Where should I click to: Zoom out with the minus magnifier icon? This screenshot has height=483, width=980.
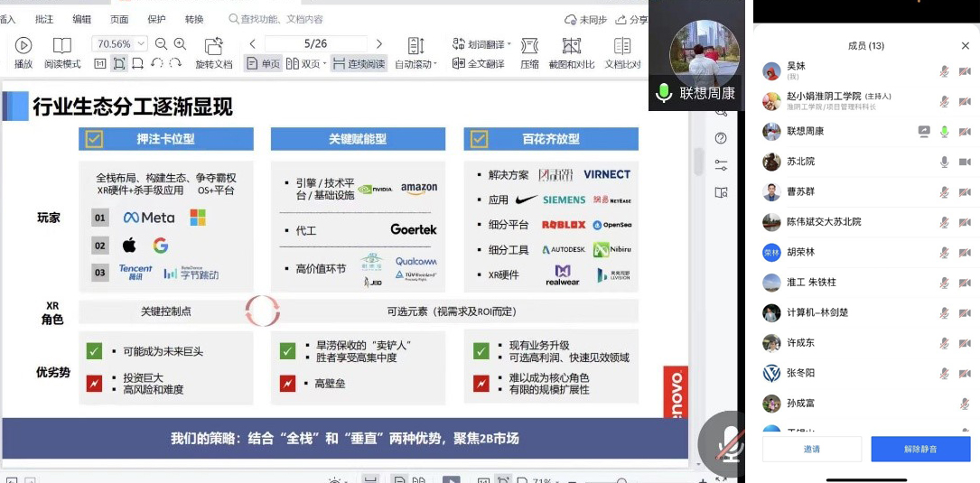tap(162, 43)
